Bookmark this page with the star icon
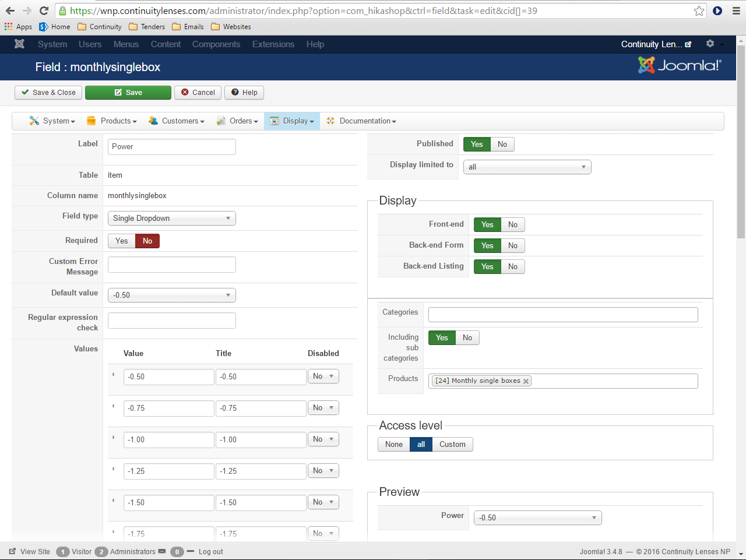Viewport: 746px width, 560px height. coord(699,10)
